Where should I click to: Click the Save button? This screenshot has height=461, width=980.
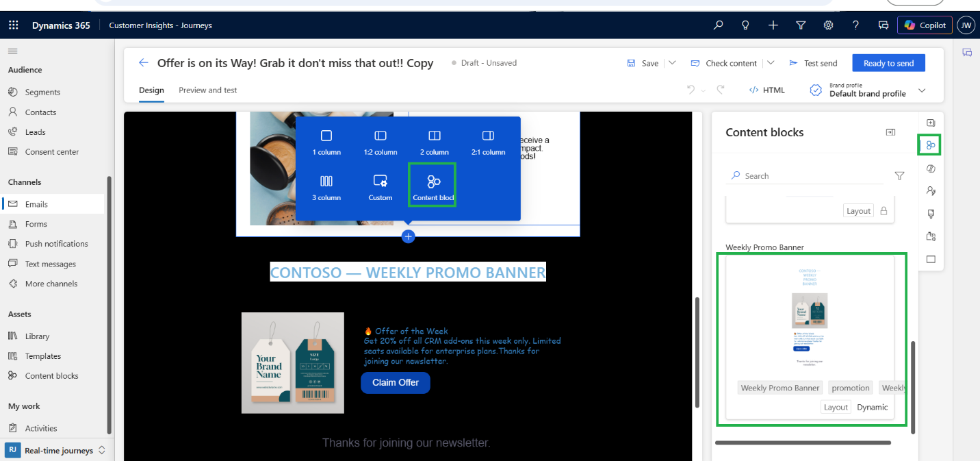(x=643, y=63)
